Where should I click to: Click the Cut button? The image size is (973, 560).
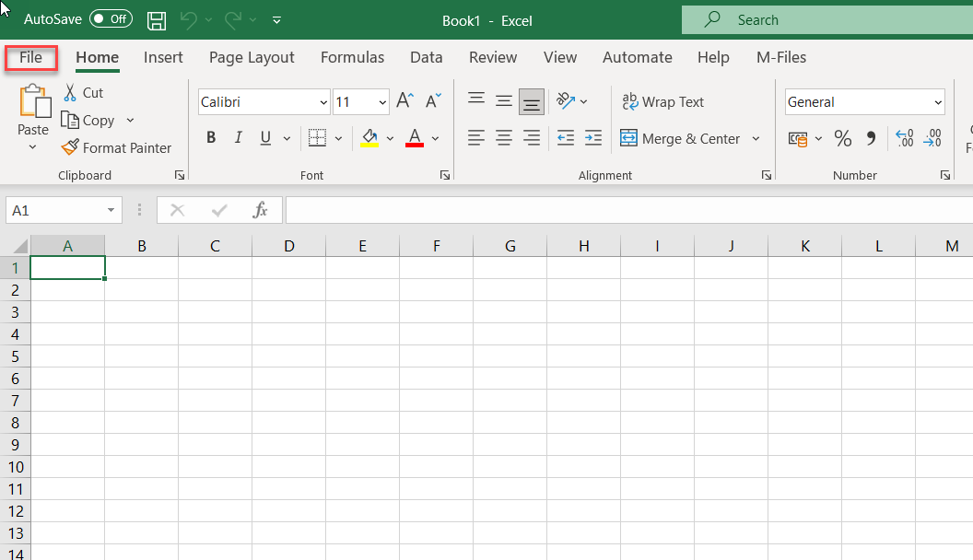pyautogui.click(x=83, y=92)
